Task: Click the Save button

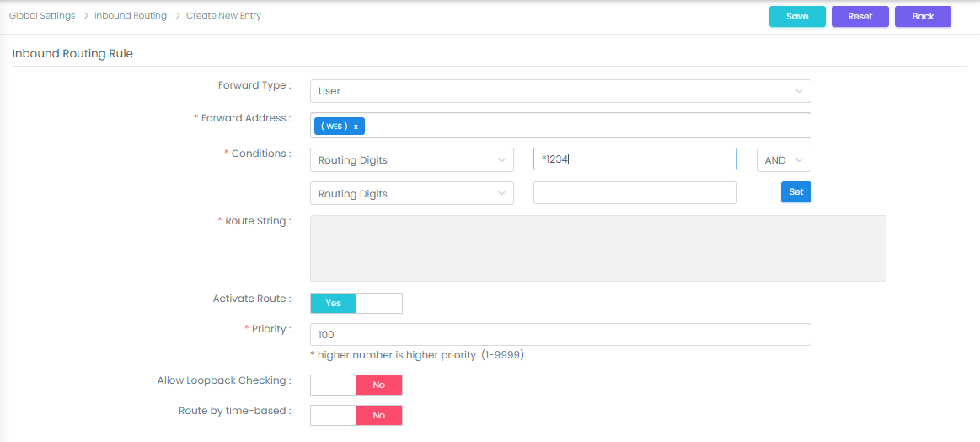Action: click(797, 16)
